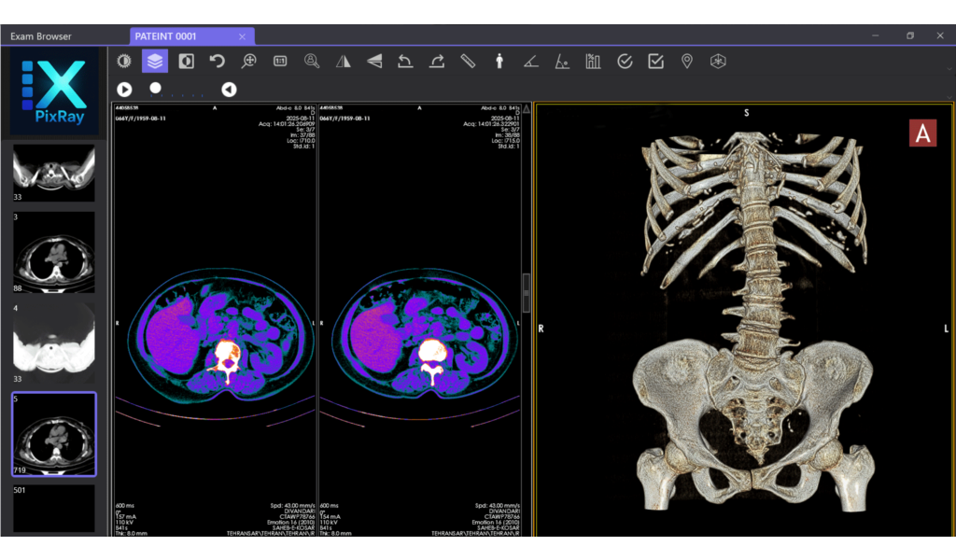Select the invert contrast tool
This screenshot has height=560, width=956.
coord(187,61)
